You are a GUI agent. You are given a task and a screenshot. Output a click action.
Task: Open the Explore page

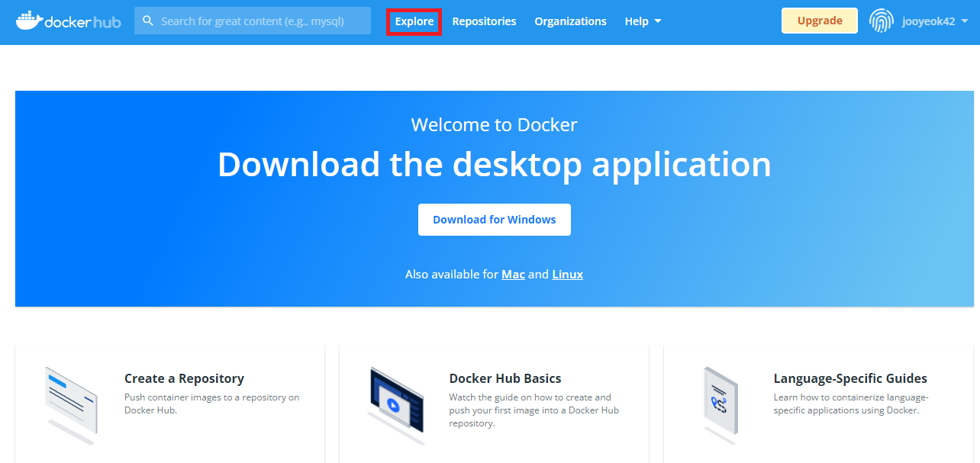click(414, 21)
